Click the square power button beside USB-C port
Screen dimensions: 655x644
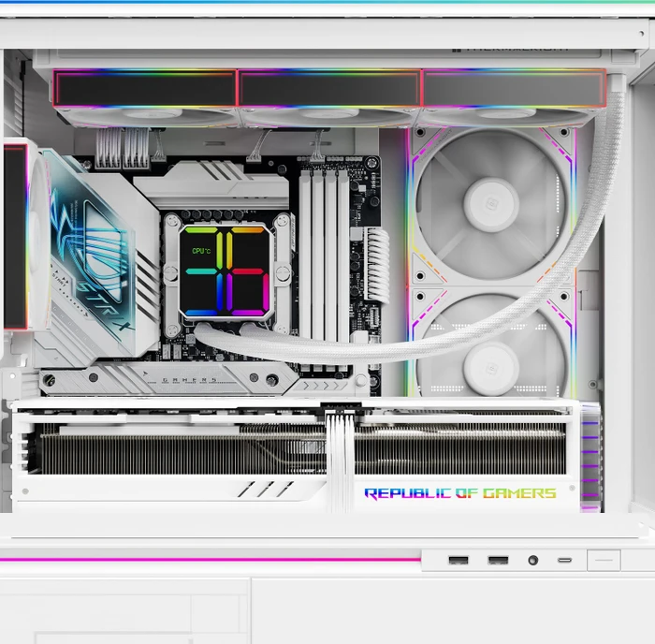604,561
